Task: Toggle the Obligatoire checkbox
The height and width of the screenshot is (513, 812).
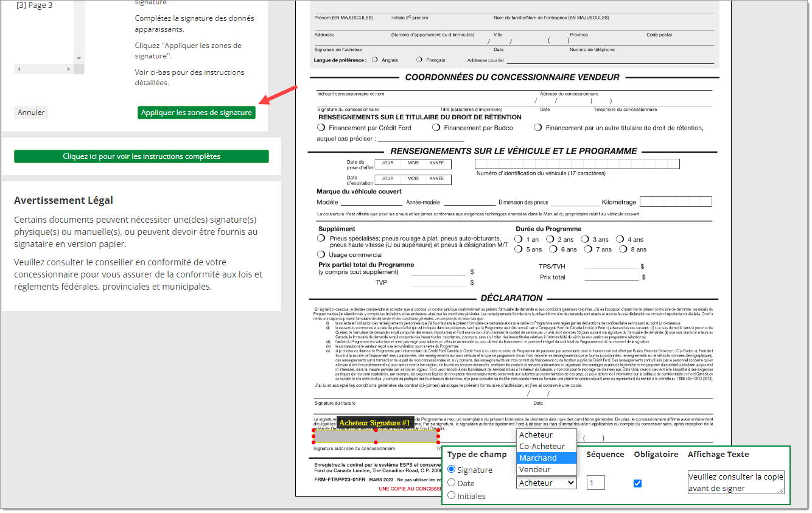Action: tap(637, 483)
